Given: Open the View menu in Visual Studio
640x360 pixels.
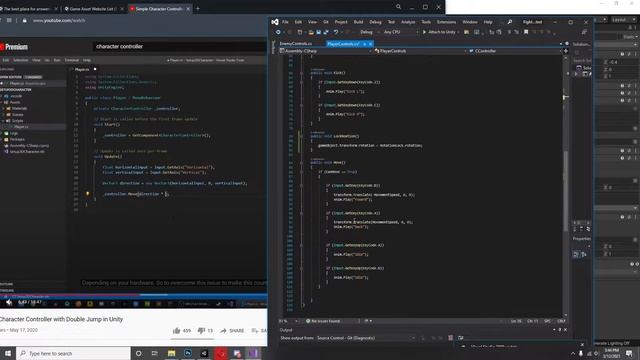Looking at the screenshot, I should [x=312, y=22].
